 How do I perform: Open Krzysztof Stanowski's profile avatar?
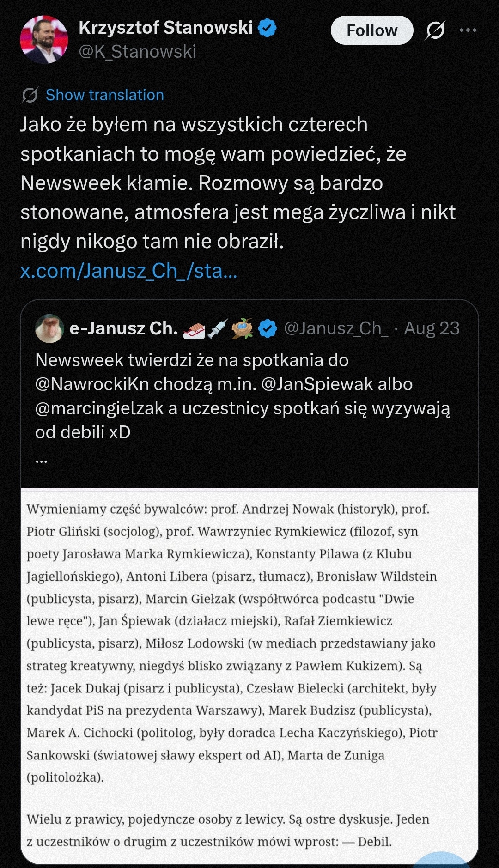[44, 40]
